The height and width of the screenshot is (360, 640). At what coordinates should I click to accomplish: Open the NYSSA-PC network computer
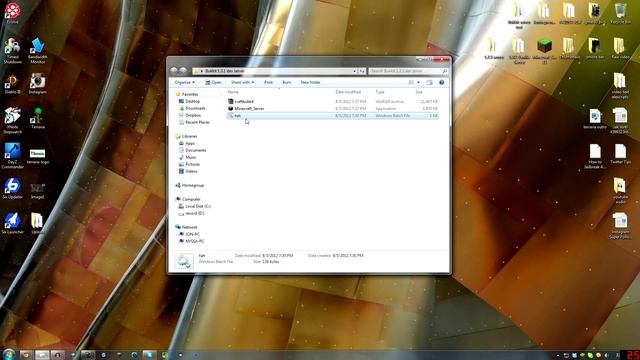click(191, 241)
